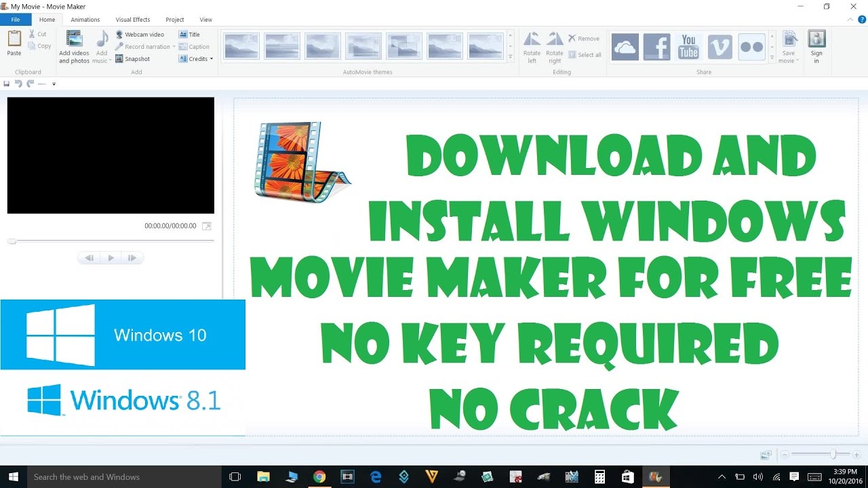The width and height of the screenshot is (868, 488).
Task: Click the Sign in button
Action: pyautogui.click(x=816, y=47)
